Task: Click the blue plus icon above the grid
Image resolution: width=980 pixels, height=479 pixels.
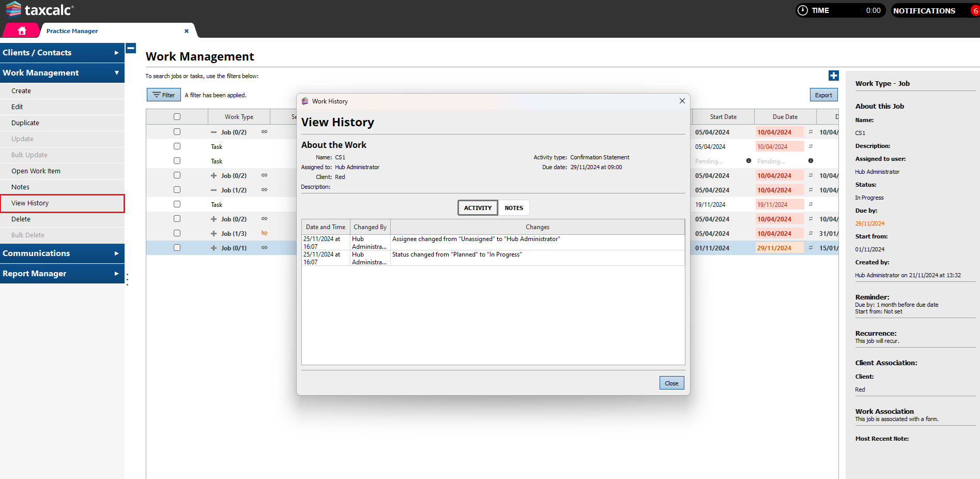Action: (833, 76)
